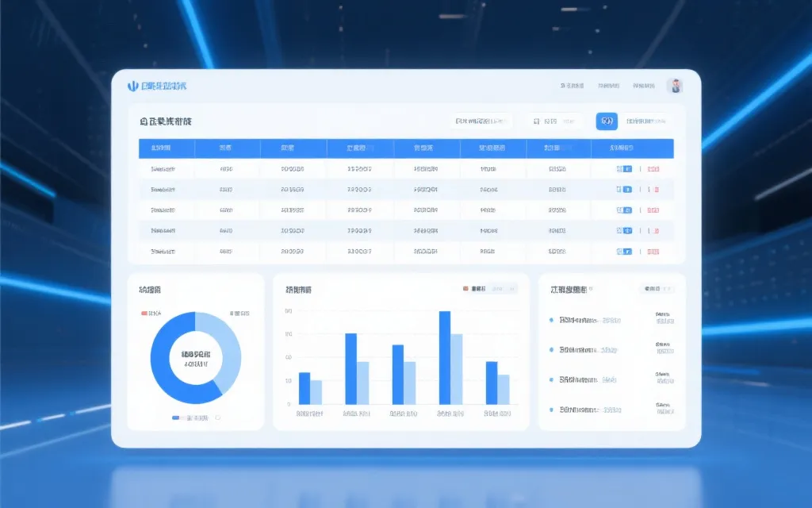Click the blue square button in the table toolbar
The image size is (812, 508).
click(x=607, y=121)
